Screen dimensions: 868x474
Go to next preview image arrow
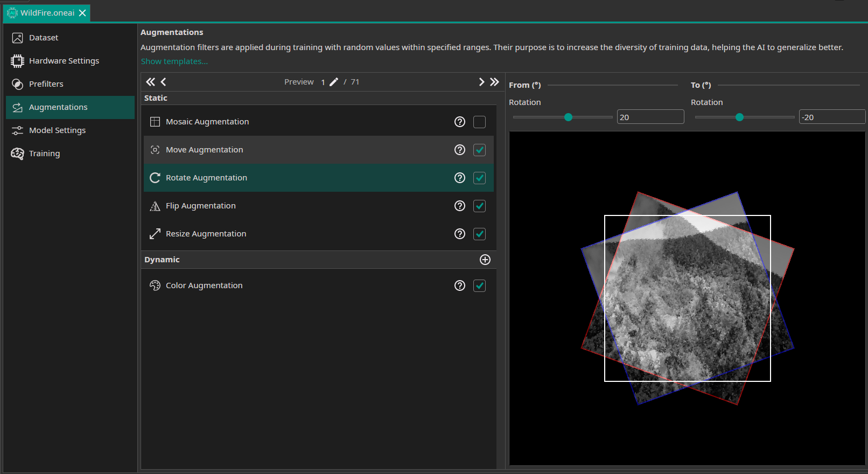tap(481, 82)
